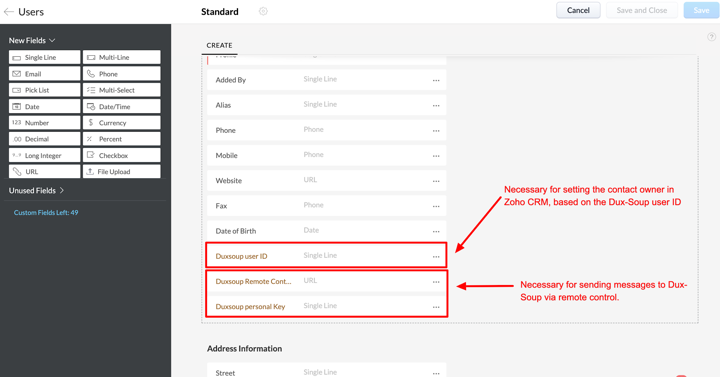Select the Street field label
This screenshot has height=377, width=720.
tap(225, 373)
